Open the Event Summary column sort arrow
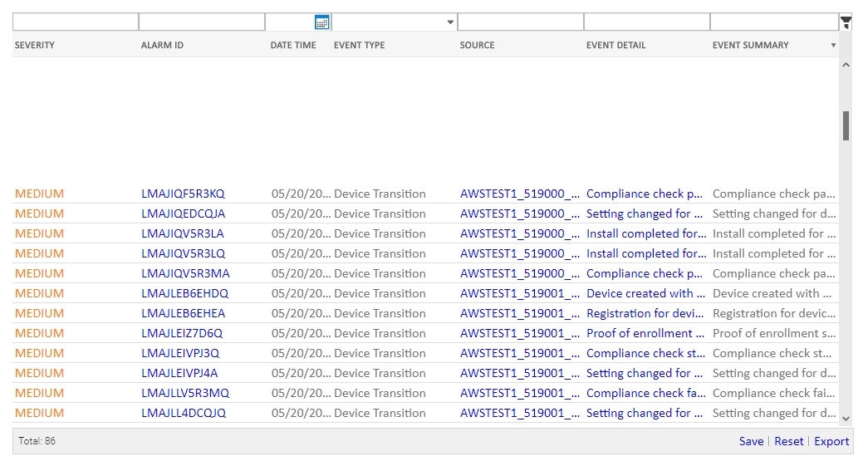This screenshot has height=466, width=868. 833,46
